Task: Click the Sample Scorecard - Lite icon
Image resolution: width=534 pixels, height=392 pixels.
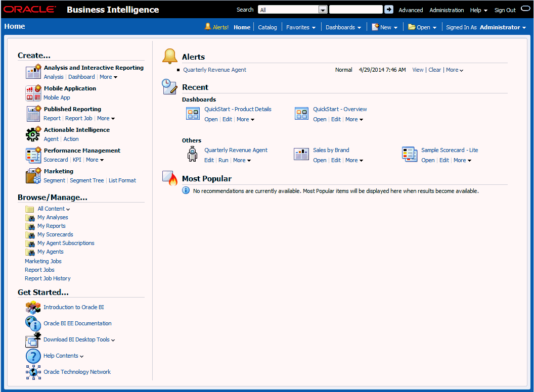Action: click(409, 154)
